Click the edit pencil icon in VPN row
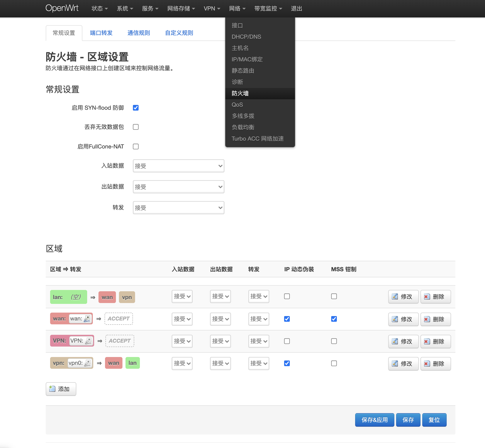This screenshot has width=485, height=448. (x=395, y=341)
